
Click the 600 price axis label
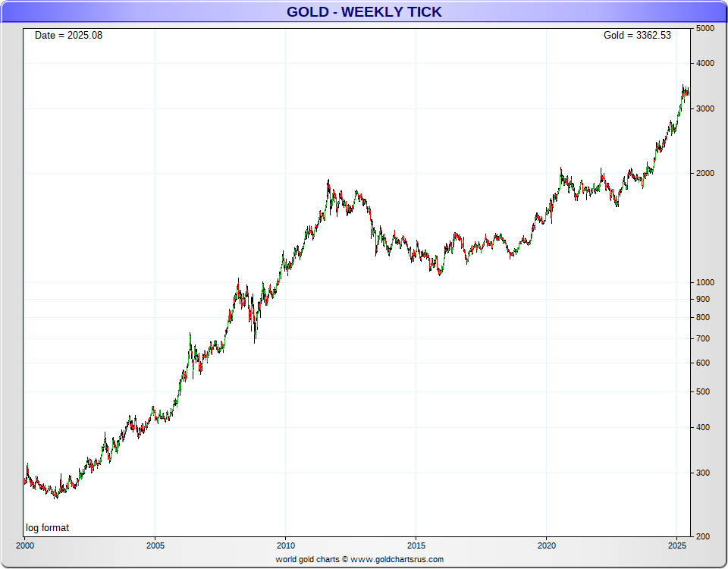703,363
